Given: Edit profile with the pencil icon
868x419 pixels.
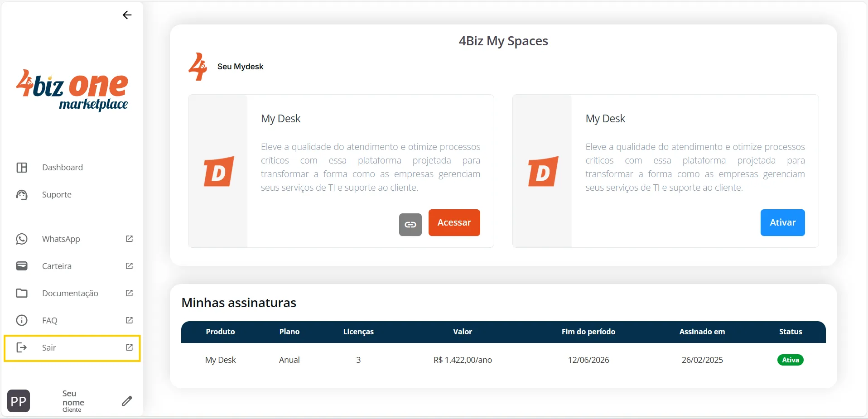Looking at the screenshot, I should pyautogui.click(x=127, y=401).
